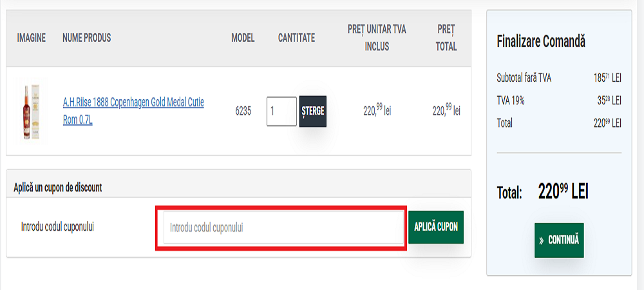Click the IMAGINE column header
644x290 pixels.
point(32,38)
